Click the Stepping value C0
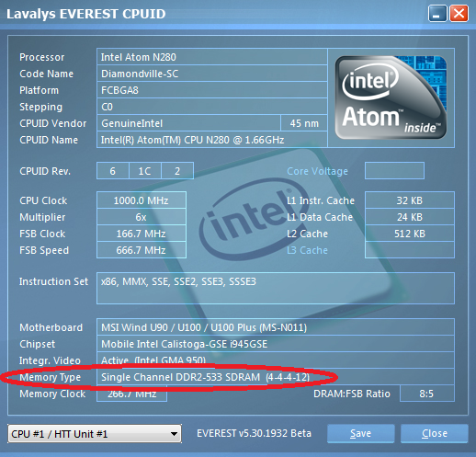Viewport: 476px width, 457px height. 212,107
